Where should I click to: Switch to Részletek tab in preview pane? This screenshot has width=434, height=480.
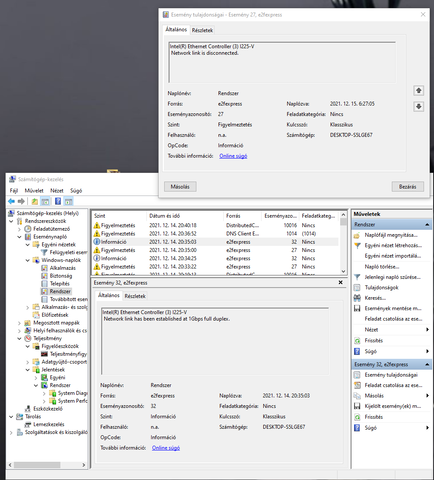[x=135, y=296]
